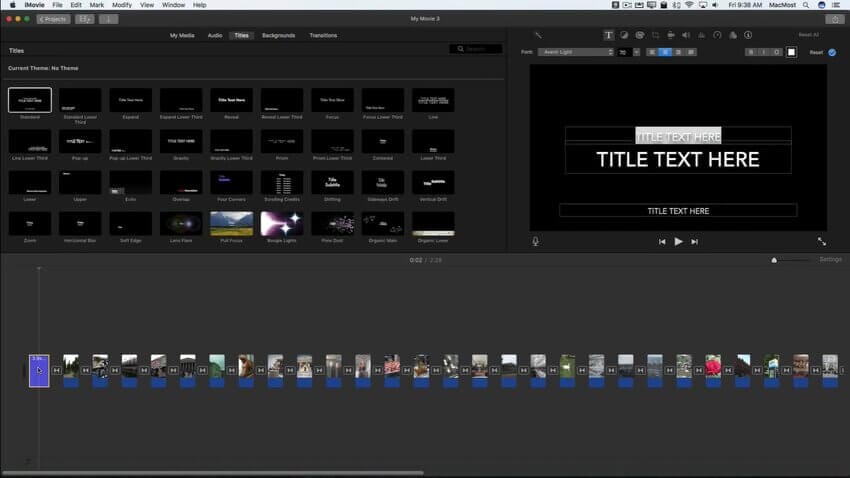The image size is (850, 478).
Task: Choose the Lens Flare title thumbnail
Action: [x=181, y=224]
